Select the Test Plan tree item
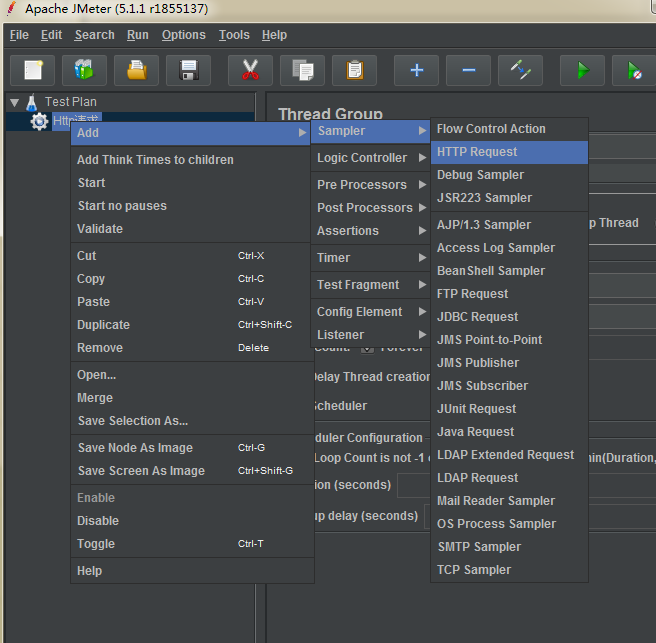The width and height of the screenshot is (656, 643). point(71,102)
